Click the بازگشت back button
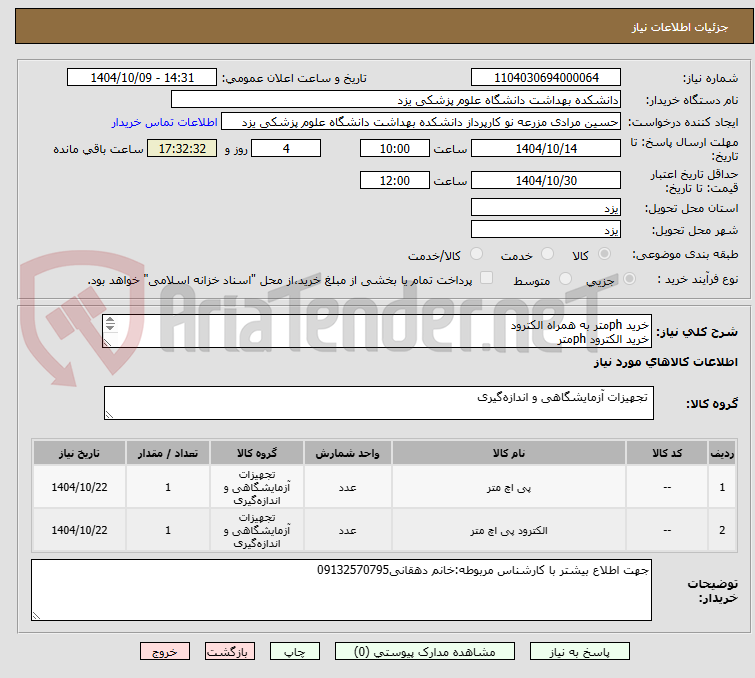Viewport: 755px width, 678px height. (230, 652)
